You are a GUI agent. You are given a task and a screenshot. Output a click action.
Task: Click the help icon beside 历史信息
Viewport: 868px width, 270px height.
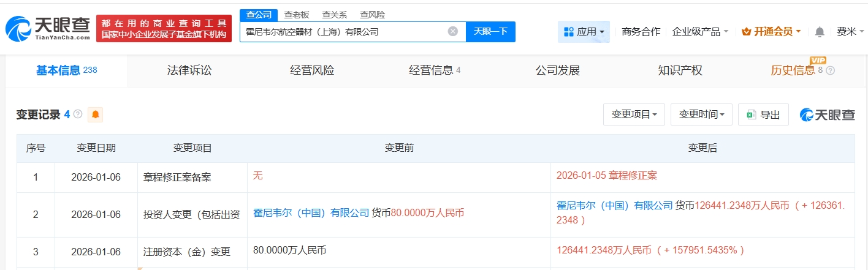[831, 70]
